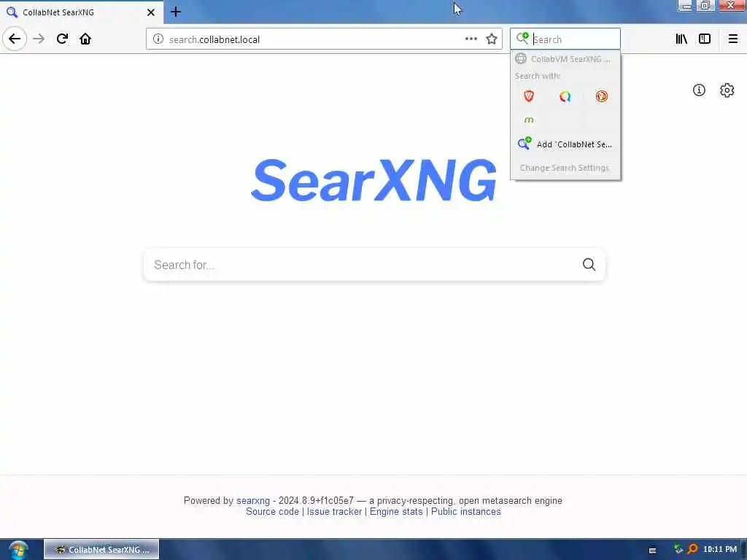Open SearXNG about info icon

[x=699, y=90]
